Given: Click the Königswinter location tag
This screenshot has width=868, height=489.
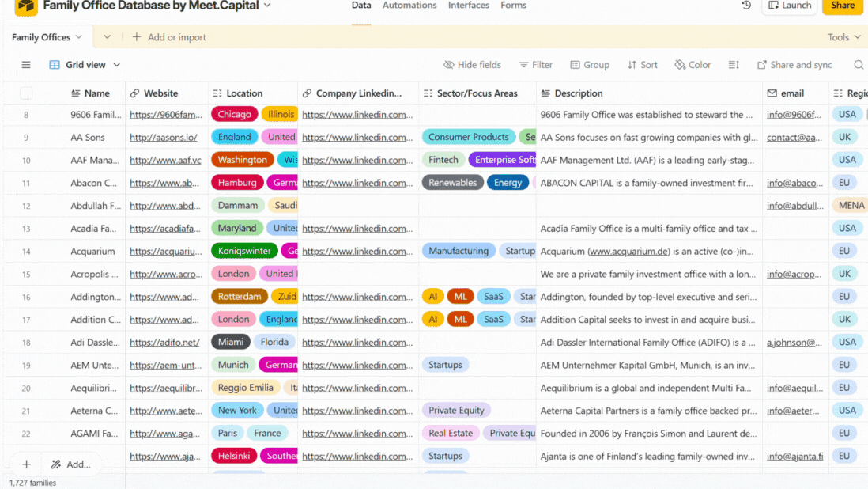Looking at the screenshot, I should (244, 251).
